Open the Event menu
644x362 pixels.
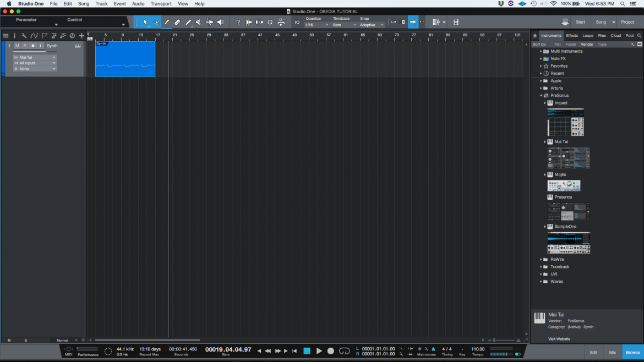tap(119, 4)
